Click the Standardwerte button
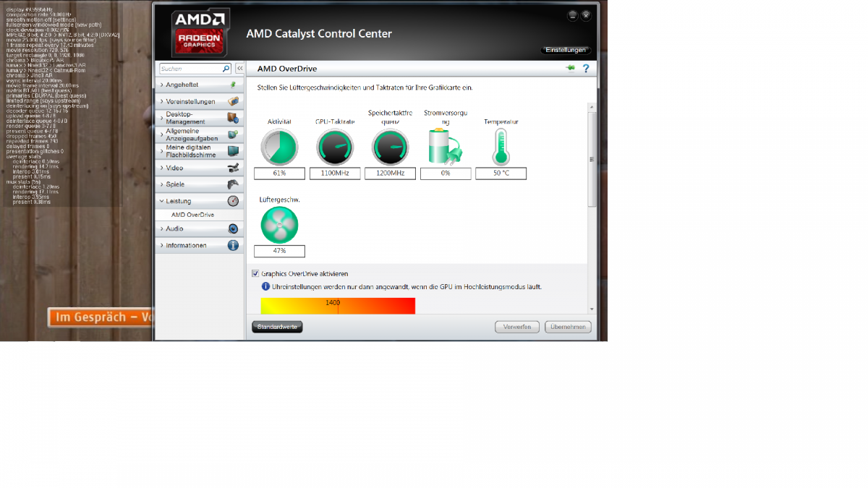 tap(277, 327)
